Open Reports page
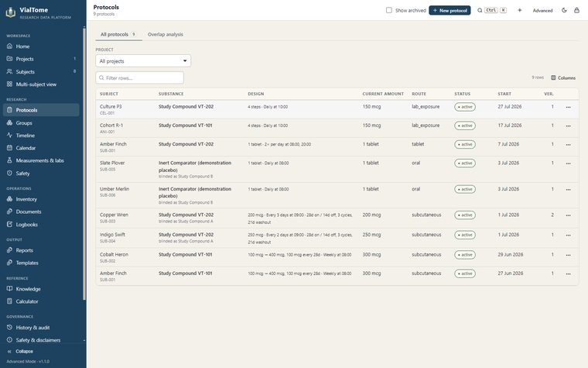Screen dimensions: 588x368 click(x=41, y=250)
